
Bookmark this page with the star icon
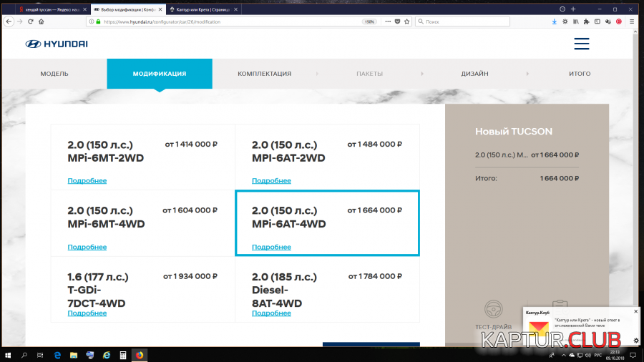click(x=407, y=21)
